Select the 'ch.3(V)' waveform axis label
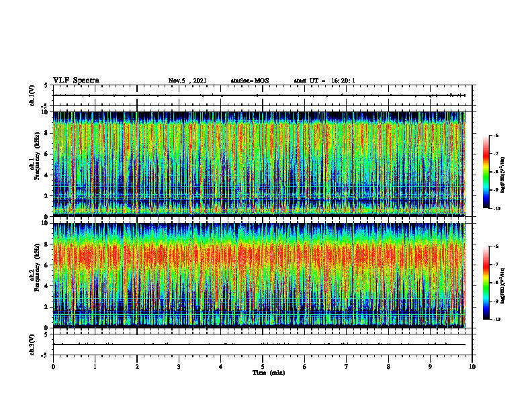This screenshot has width=532, height=411. click(x=32, y=345)
